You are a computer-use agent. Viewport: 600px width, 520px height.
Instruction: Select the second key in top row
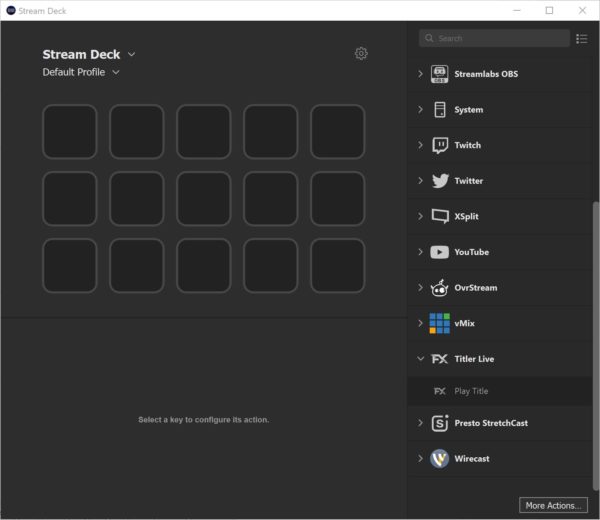point(137,132)
